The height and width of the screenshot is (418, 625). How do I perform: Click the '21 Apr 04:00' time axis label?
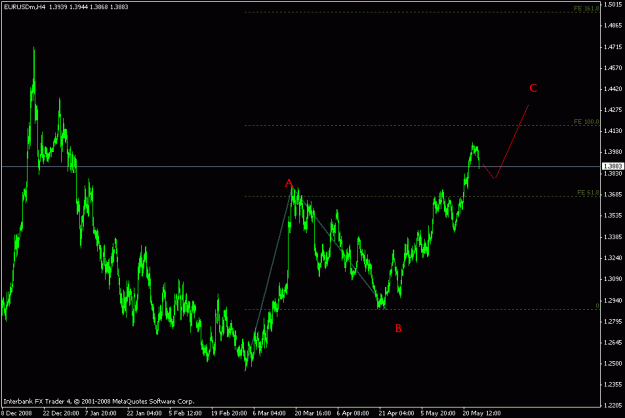[x=397, y=413]
